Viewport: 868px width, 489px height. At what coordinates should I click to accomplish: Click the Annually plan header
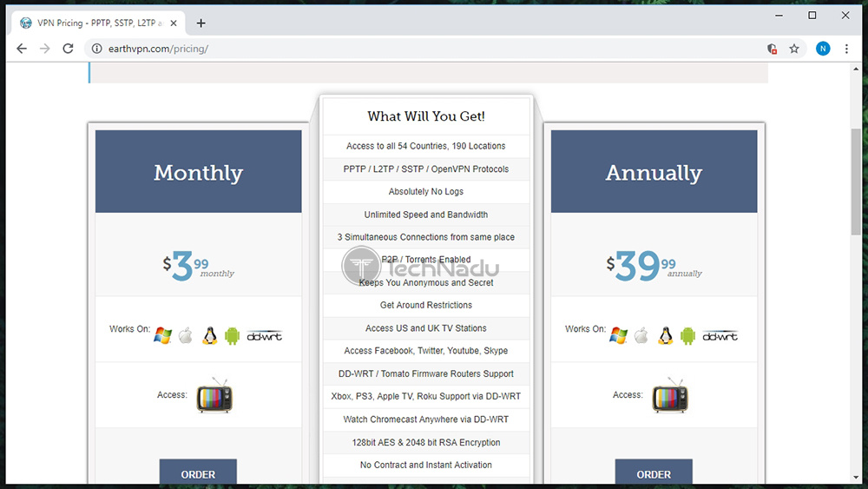pyautogui.click(x=654, y=172)
